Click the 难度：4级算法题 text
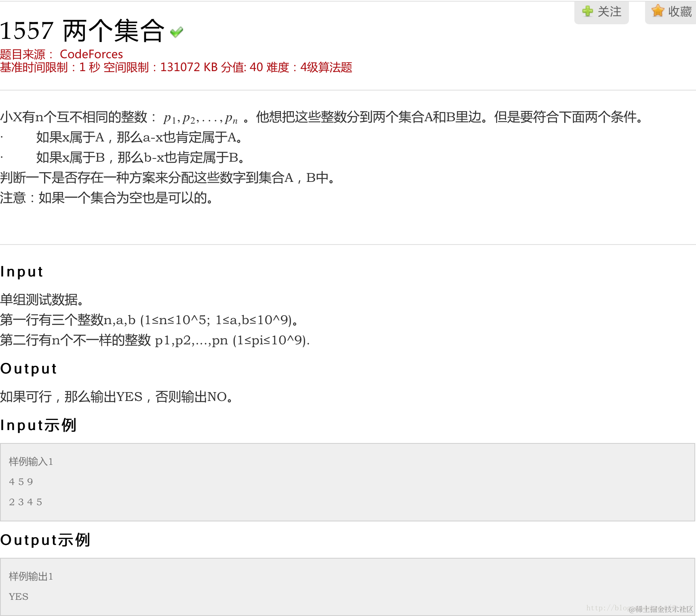 tap(309, 67)
